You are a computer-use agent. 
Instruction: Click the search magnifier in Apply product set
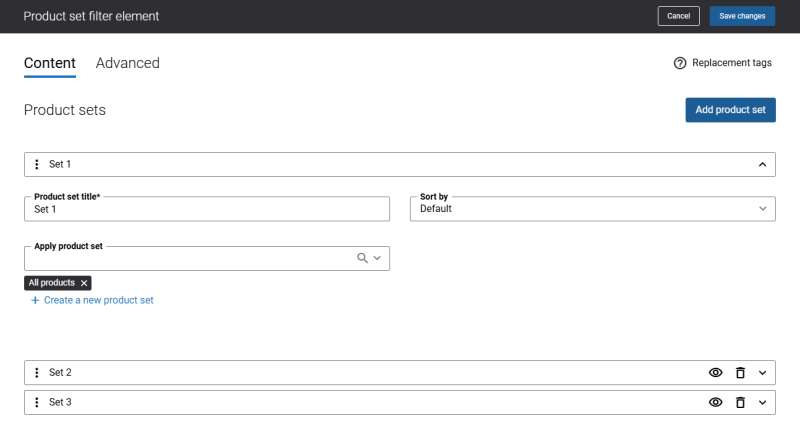point(362,258)
